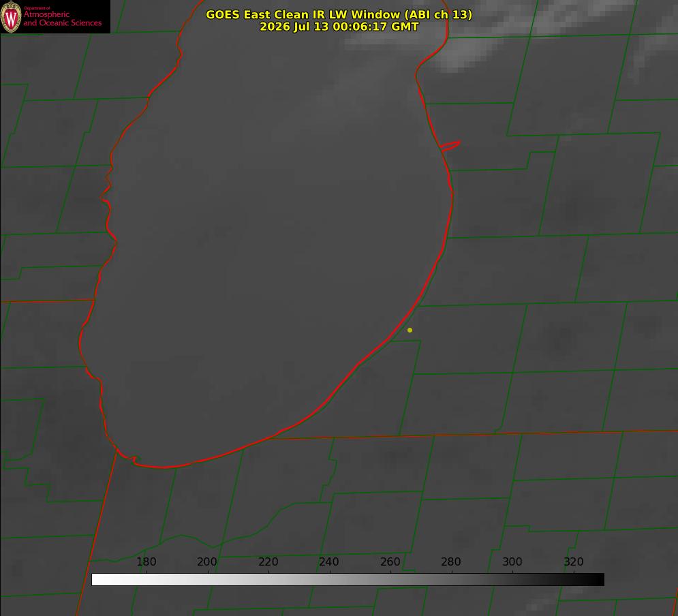The image size is (678, 616).
Task: Click the yellow dot marker near lakeshore
Action: [x=410, y=330]
